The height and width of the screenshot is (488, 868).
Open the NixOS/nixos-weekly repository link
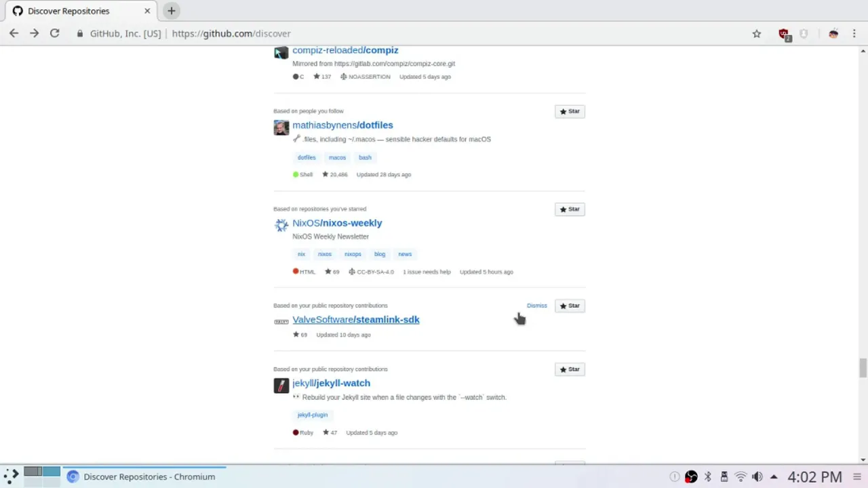tap(337, 223)
